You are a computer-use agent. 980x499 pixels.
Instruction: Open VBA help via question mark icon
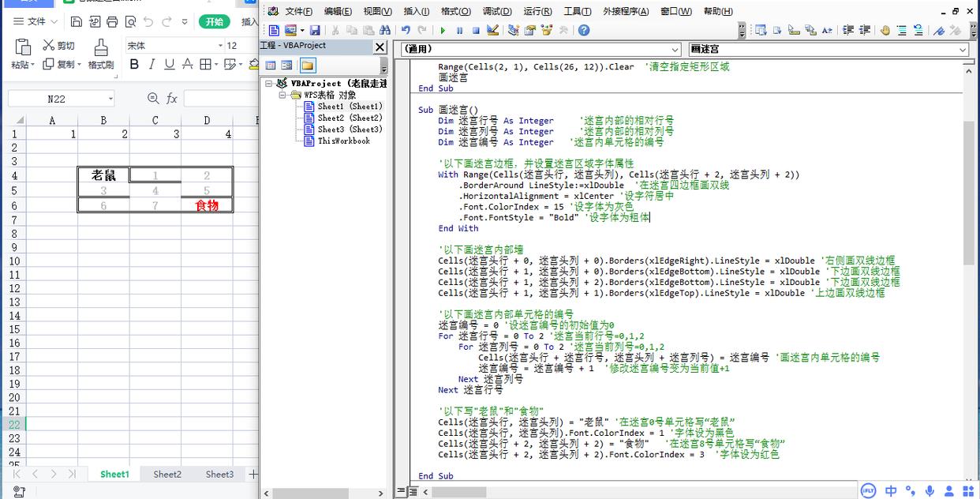[x=584, y=30]
